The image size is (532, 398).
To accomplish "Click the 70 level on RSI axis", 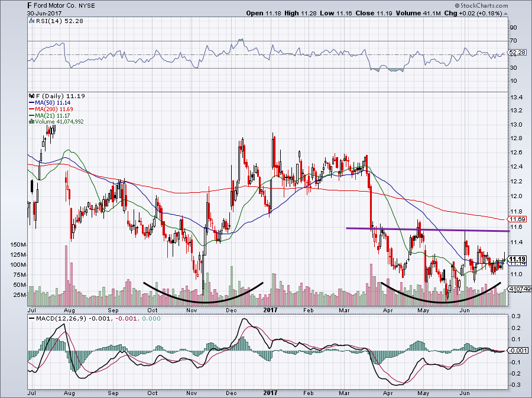I will (x=513, y=41).
